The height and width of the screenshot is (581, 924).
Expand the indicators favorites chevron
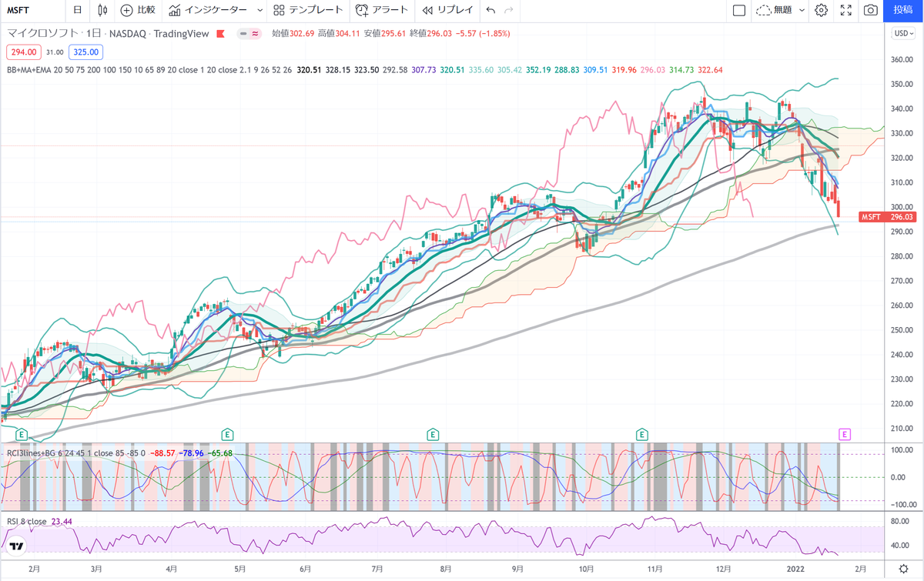[x=259, y=10]
